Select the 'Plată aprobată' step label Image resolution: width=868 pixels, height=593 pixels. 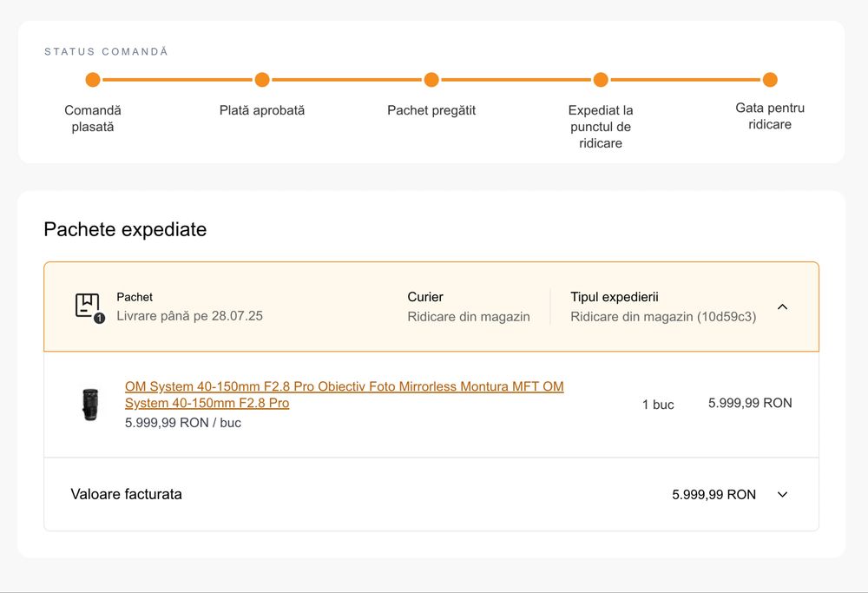tap(262, 110)
